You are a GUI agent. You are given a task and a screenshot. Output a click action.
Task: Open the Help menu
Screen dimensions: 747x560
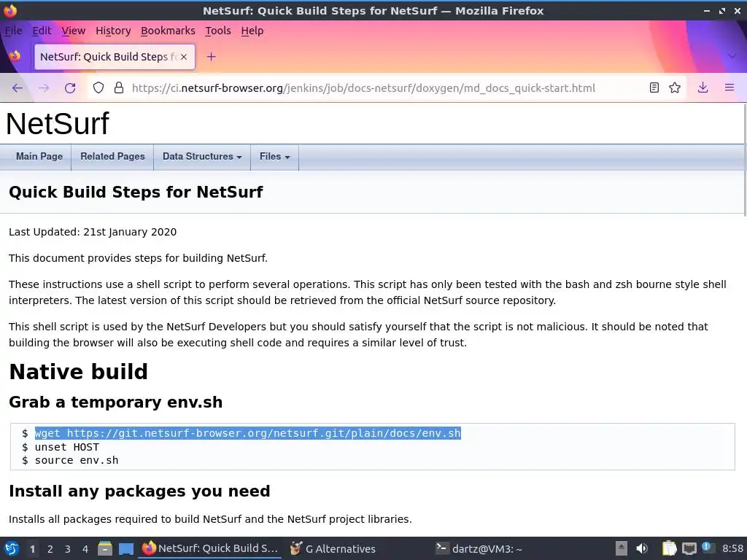coord(252,31)
